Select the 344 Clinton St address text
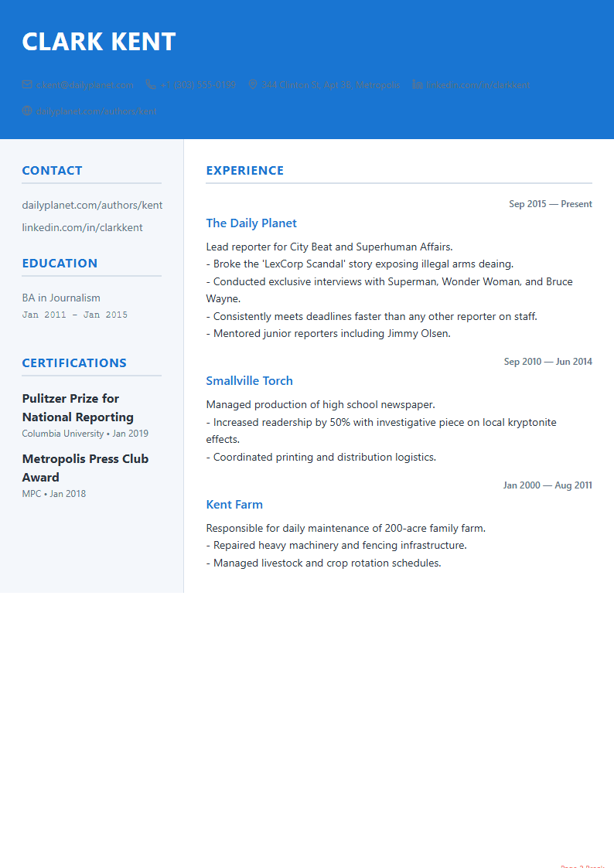Image resolution: width=614 pixels, height=868 pixels. tap(330, 84)
